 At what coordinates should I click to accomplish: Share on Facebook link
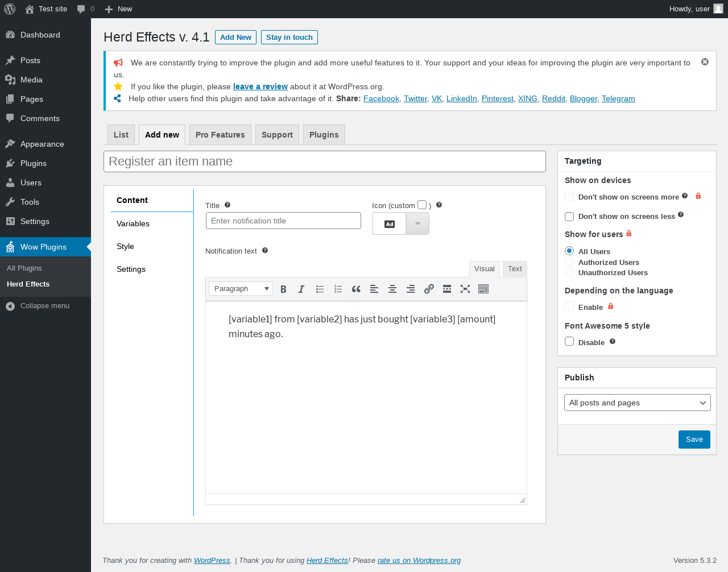tap(381, 98)
